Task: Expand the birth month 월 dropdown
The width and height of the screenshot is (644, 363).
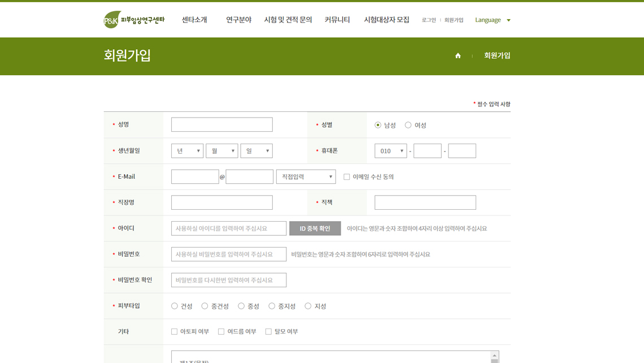Action: (x=221, y=151)
